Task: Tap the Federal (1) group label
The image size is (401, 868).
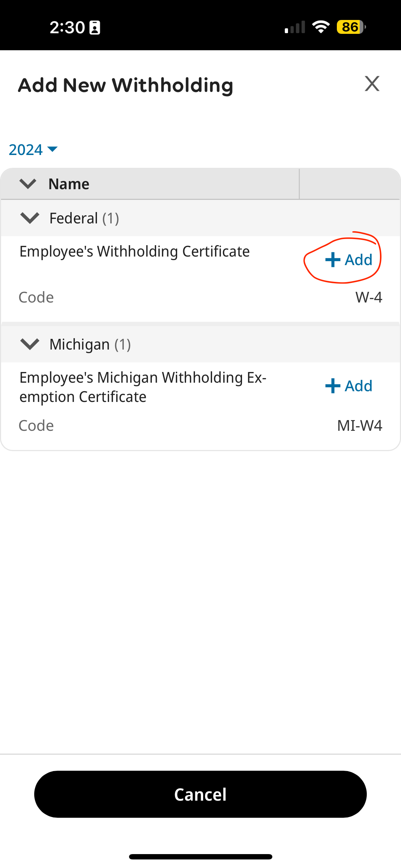Action: [84, 218]
